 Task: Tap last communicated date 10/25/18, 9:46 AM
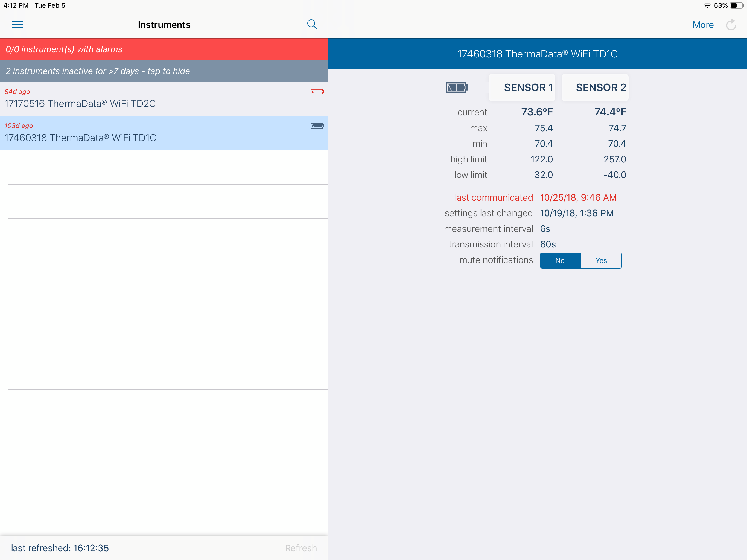pyautogui.click(x=578, y=198)
